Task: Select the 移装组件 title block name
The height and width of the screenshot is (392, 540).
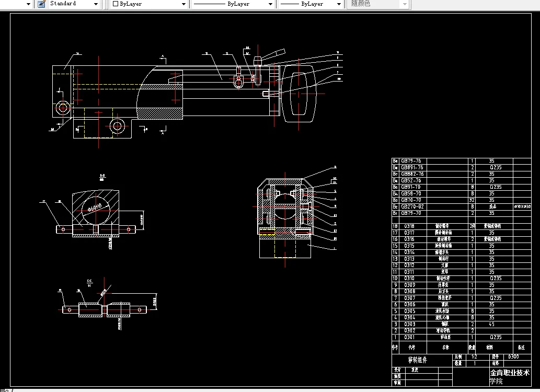Action: point(417,360)
